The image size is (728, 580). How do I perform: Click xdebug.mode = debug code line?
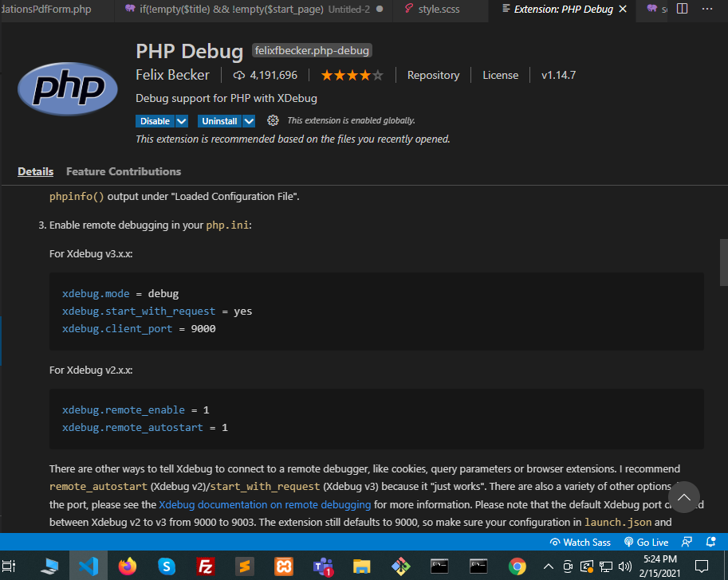click(120, 294)
